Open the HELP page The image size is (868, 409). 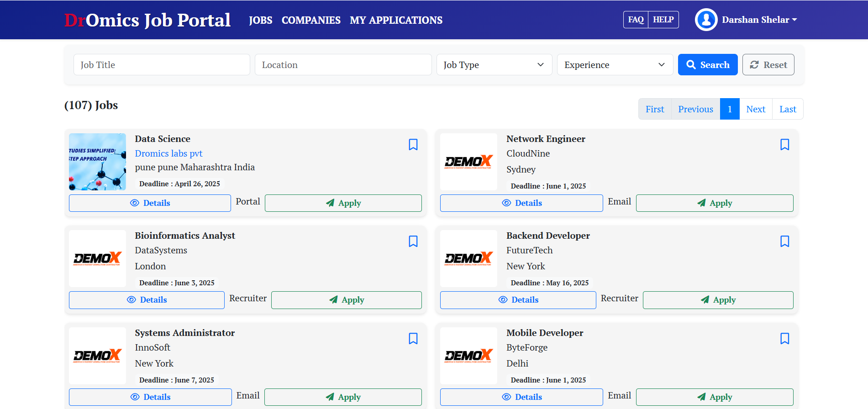point(663,20)
